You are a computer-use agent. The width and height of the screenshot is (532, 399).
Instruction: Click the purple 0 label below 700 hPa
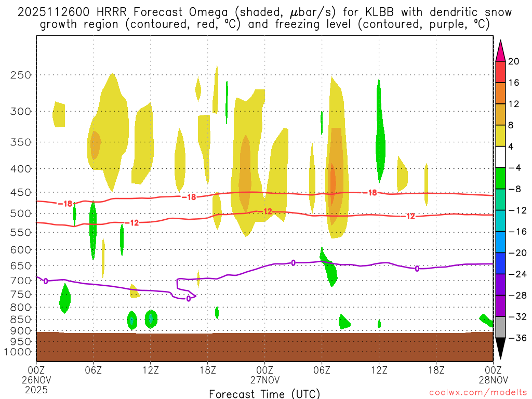tap(46, 281)
